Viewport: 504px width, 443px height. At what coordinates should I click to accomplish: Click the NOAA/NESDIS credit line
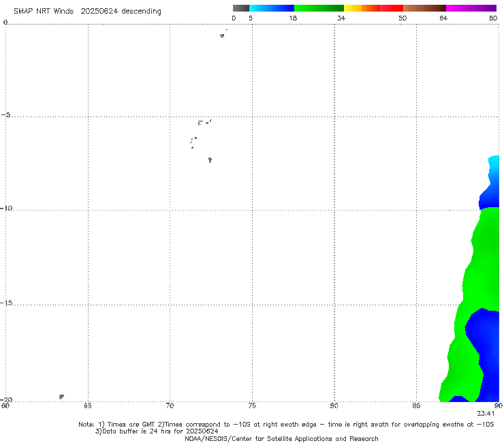tap(281, 438)
